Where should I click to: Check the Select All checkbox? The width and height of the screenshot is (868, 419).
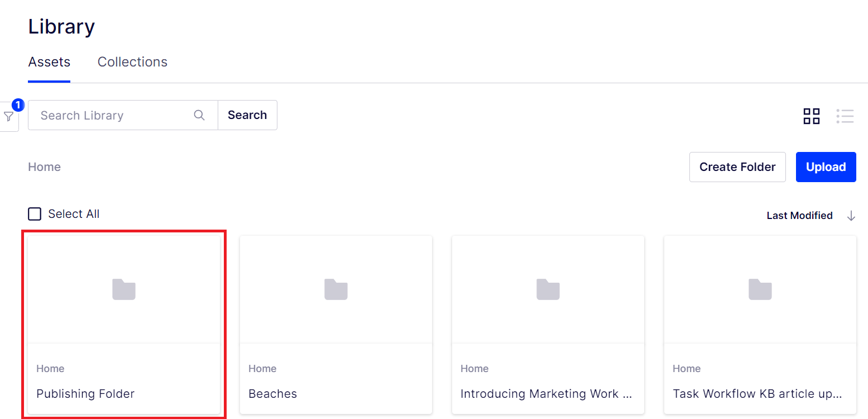35,214
